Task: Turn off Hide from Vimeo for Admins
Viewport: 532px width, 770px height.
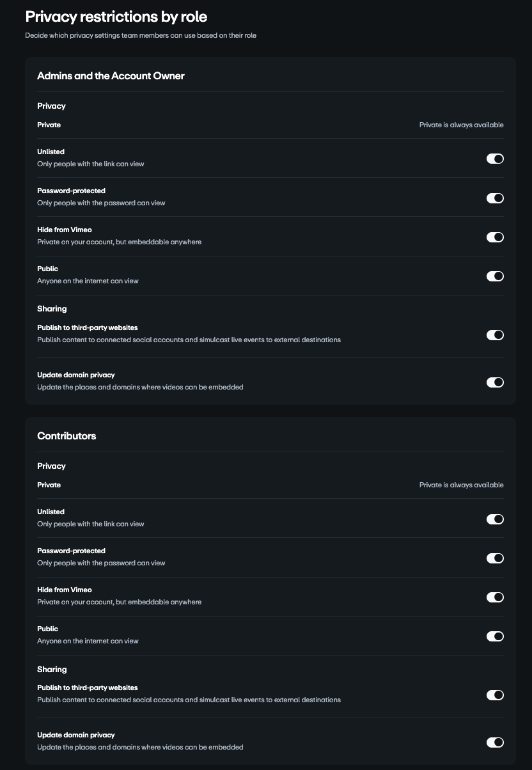Action: click(x=495, y=237)
